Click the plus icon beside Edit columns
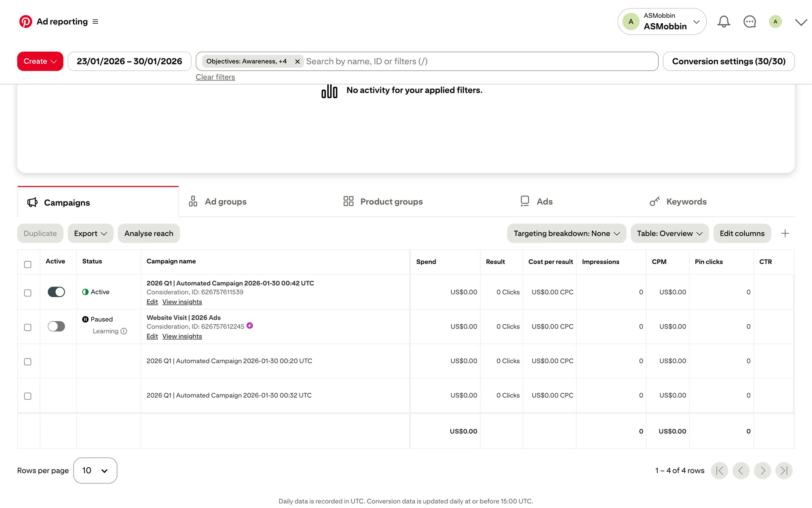812x508 pixels. click(785, 233)
